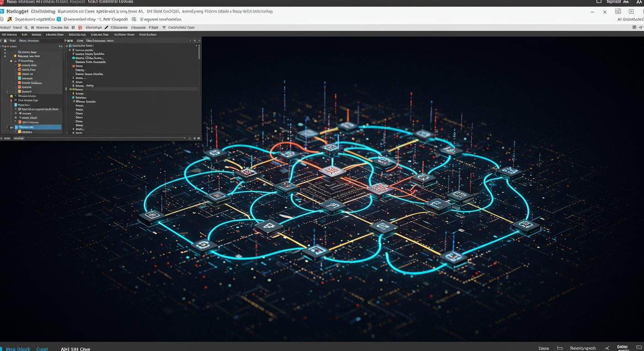Click the funnel filter icon in the toolbar
The height and width of the screenshot is (351, 644).
click(164, 28)
